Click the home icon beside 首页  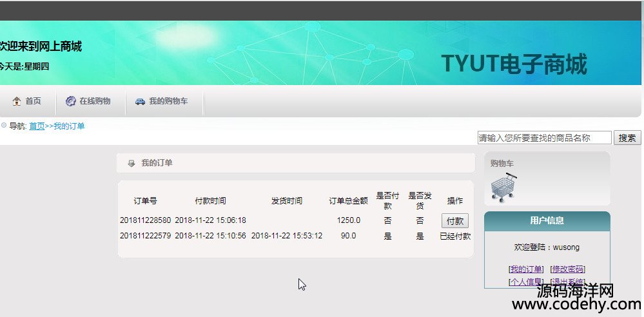[x=17, y=101]
